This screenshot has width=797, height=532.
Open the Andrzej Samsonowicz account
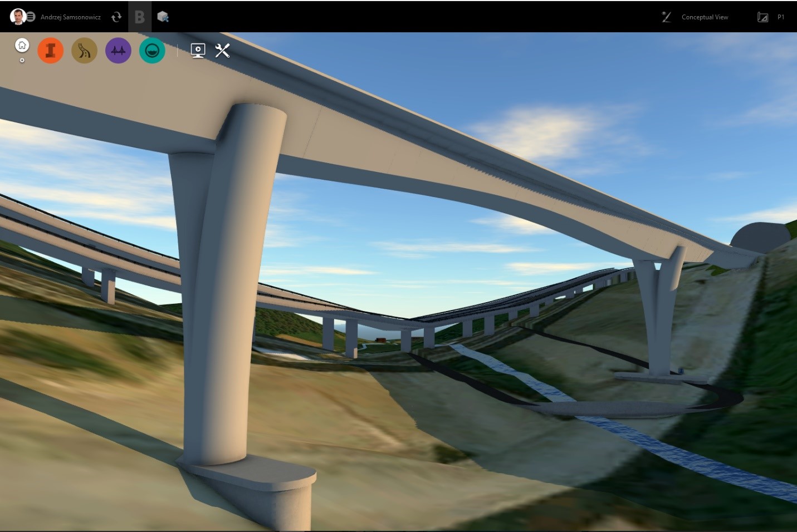tap(71, 17)
